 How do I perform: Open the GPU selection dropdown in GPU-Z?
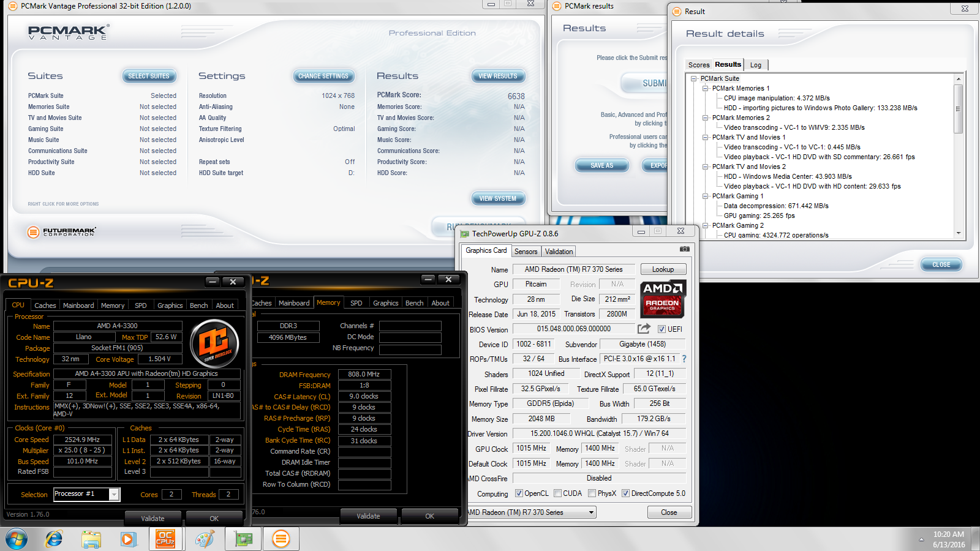point(591,512)
